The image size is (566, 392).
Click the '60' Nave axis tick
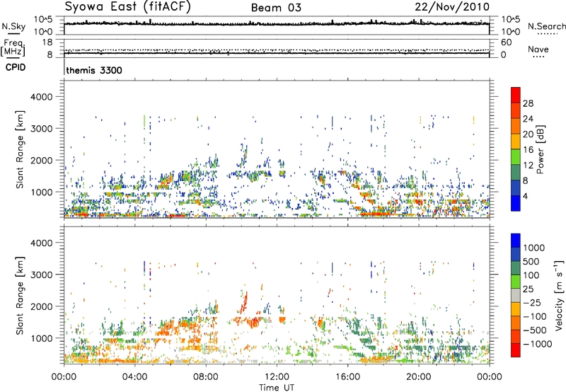click(x=507, y=42)
